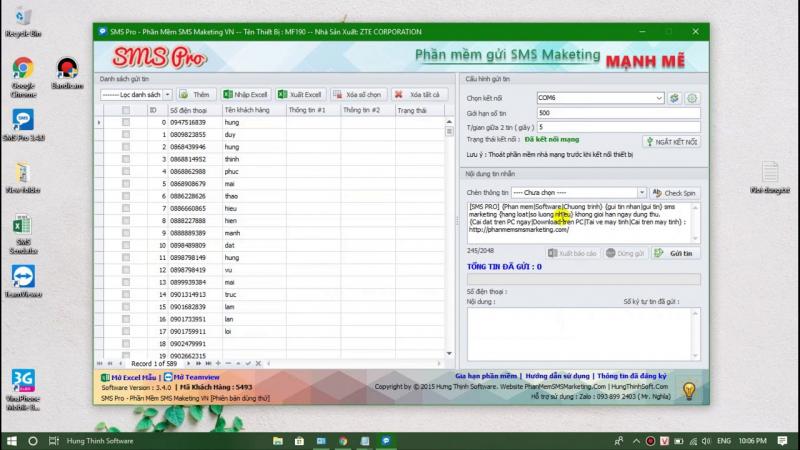Click the Tên khách hàng column header

tap(250, 110)
